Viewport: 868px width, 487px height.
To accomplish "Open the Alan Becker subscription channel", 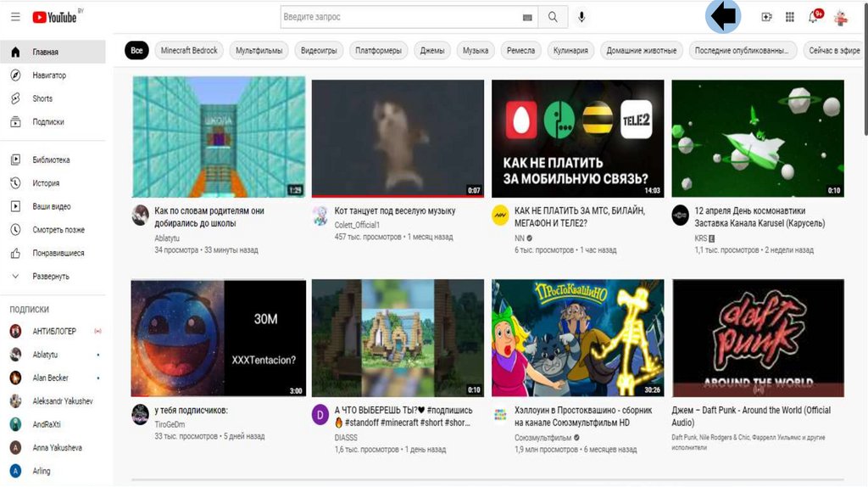I will [x=50, y=378].
